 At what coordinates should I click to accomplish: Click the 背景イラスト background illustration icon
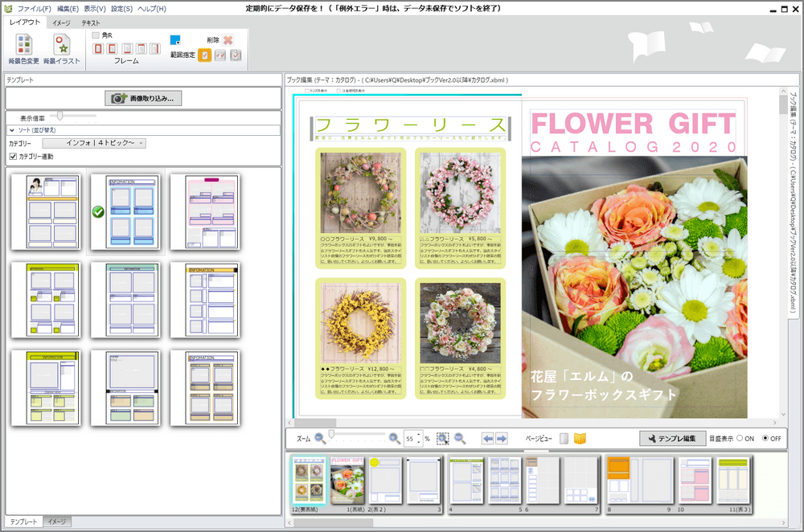coord(62,44)
